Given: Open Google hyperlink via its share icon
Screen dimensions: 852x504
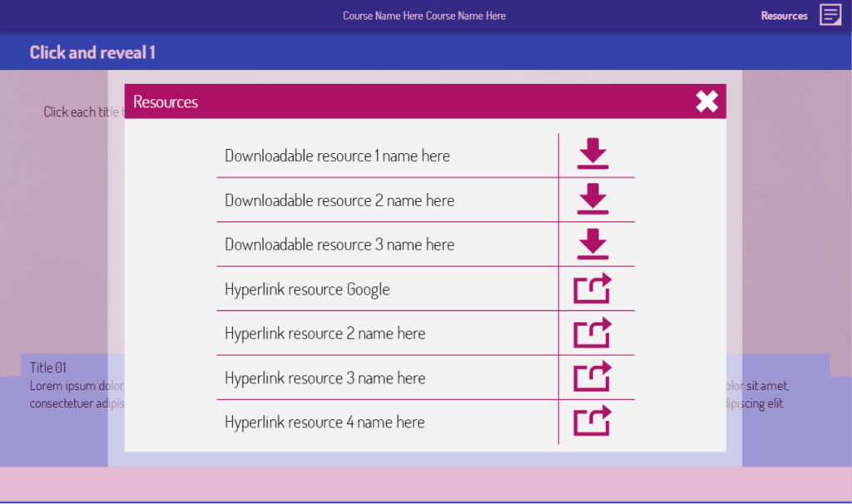Looking at the screenshot, I should (592, 289).
